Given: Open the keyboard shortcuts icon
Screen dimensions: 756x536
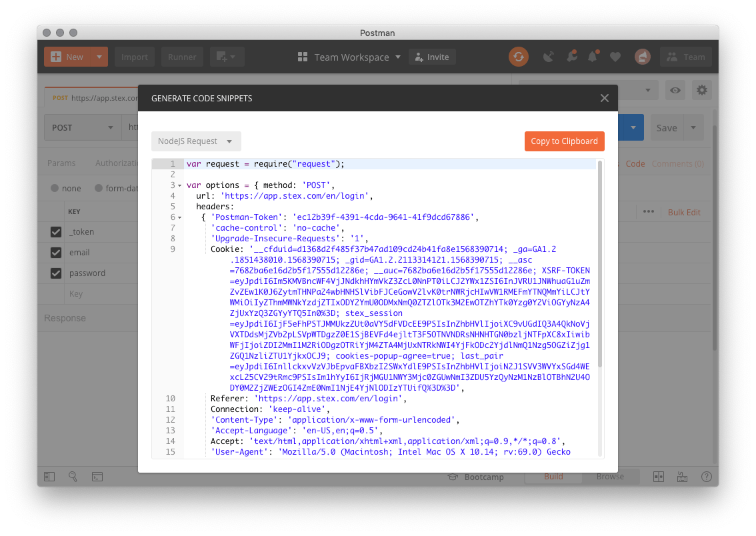Looking at the screenshot, I should coord(682,477).
